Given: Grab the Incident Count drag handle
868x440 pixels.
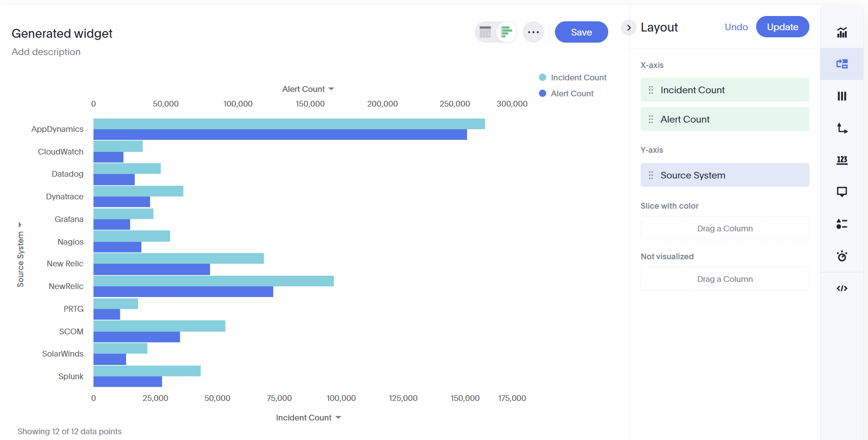Looking at the screenshot, I should pos(651,90).
